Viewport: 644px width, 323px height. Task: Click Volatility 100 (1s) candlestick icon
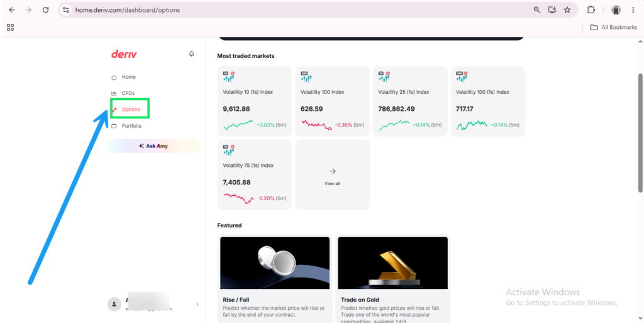point(461,77)
